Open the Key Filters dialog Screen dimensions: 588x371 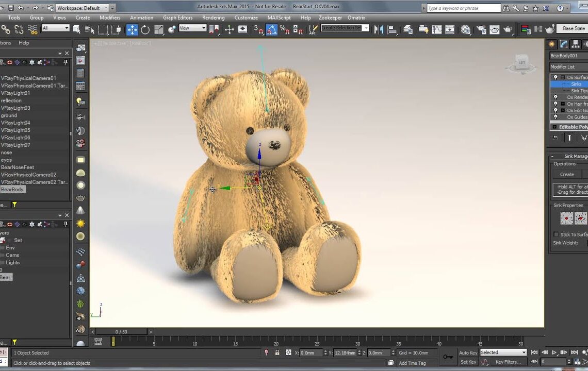509,362
